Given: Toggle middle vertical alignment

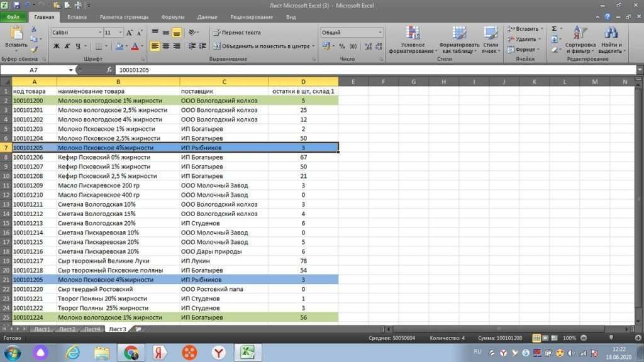Looking at the screenshot, I should point(165,32).
